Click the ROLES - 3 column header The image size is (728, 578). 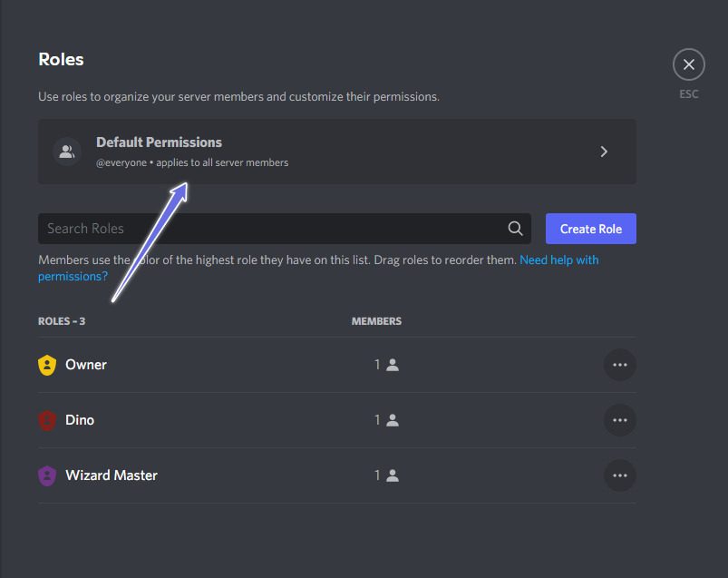62,321
